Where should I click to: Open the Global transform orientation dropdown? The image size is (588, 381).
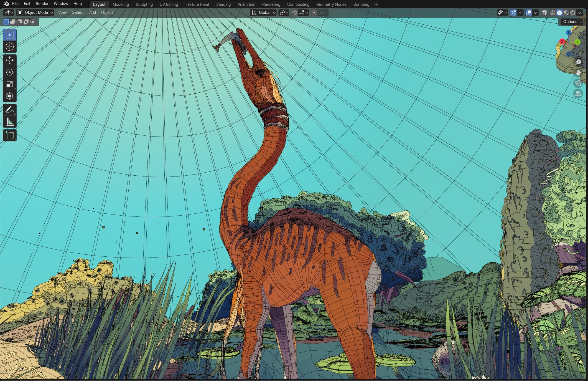click(264, 13)
